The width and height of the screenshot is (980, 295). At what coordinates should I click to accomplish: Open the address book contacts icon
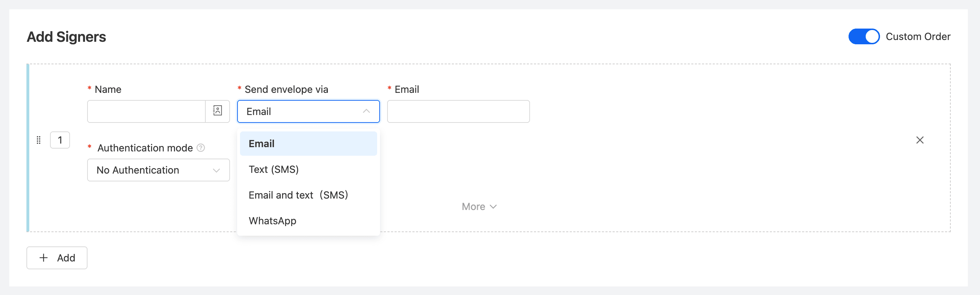(217, 111)
